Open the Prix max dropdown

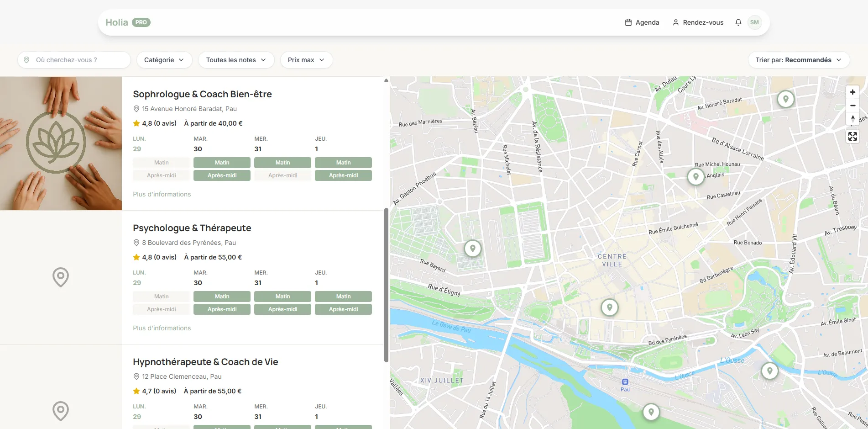(306, 59)
